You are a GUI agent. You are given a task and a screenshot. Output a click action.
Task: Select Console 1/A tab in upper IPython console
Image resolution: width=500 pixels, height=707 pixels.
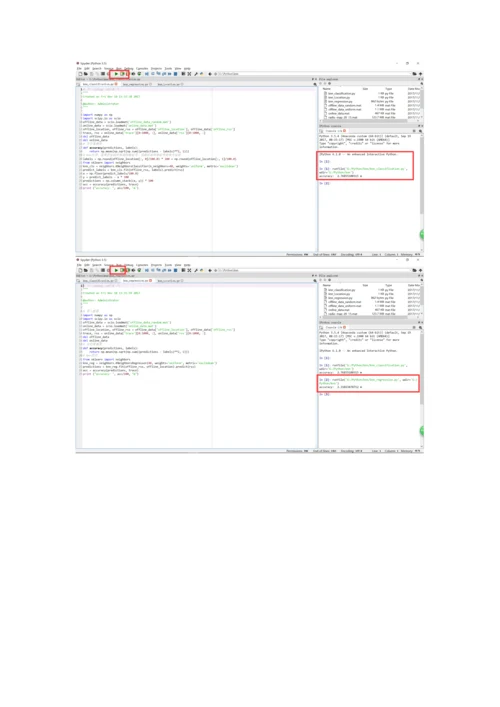pos(335,131)
